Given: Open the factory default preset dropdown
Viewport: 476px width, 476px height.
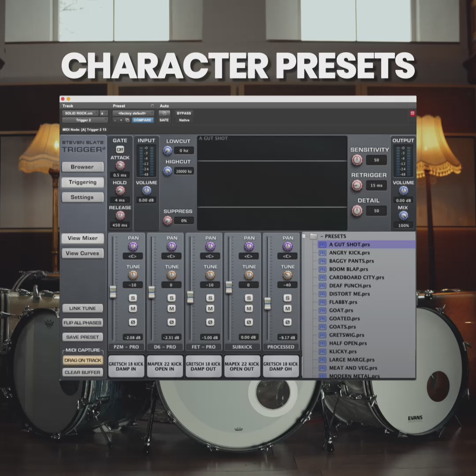Looking at the screenshot, I should 133,113.
